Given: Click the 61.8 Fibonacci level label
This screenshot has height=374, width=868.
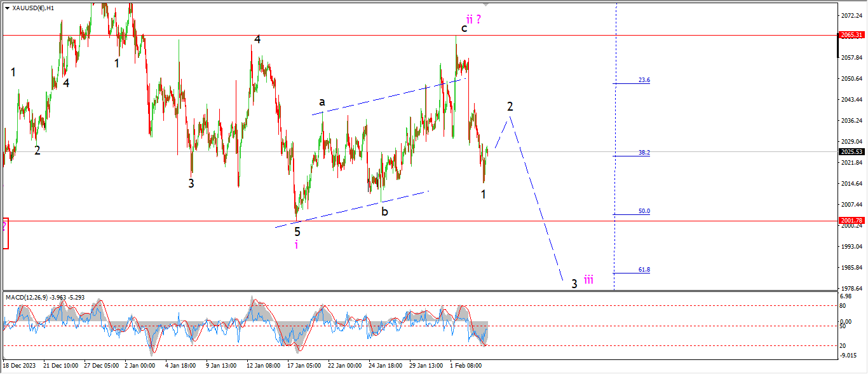Looking at the screenshot, I should pos(644,270).
